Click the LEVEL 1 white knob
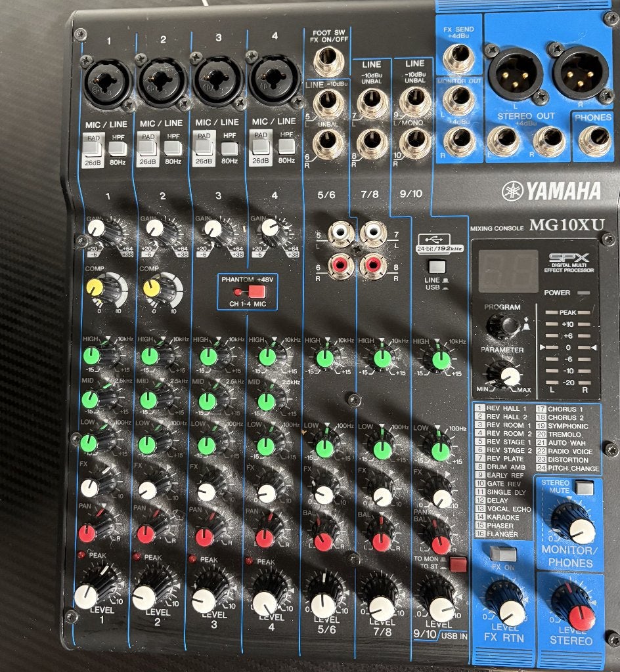The width and height of the screenshot is (620, 672). [x=85, y=596]
